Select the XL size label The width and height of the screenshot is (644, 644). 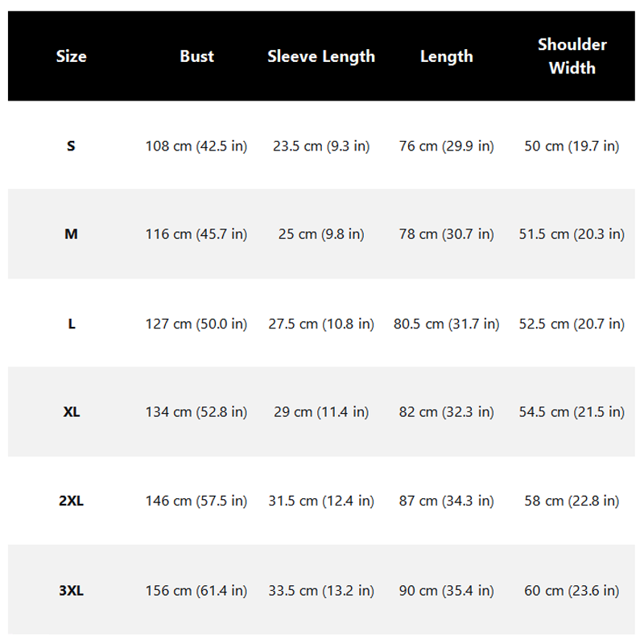pyautogui.click(x=72, y=411)
